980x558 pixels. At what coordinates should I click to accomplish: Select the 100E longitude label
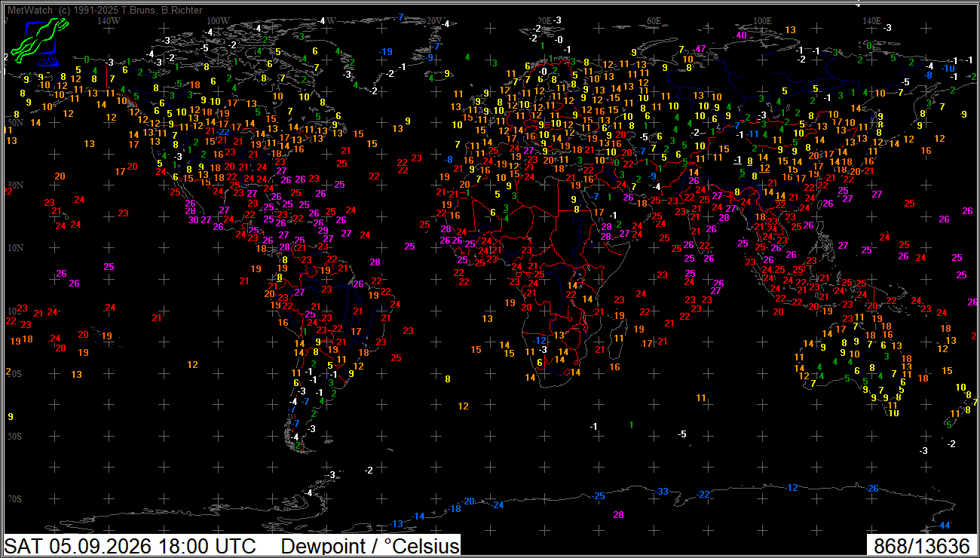763,21
